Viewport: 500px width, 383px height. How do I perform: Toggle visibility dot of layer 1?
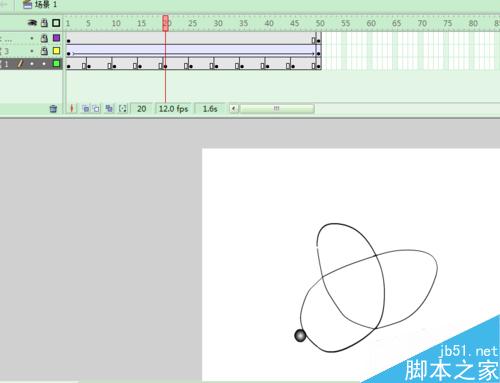tap(32, 64)
